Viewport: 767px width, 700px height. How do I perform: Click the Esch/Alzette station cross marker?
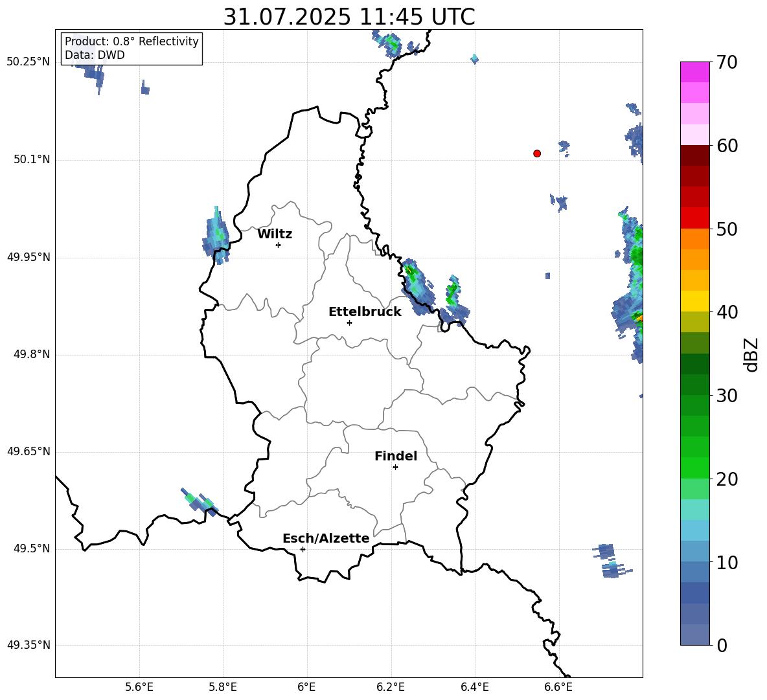pos(303,549)
